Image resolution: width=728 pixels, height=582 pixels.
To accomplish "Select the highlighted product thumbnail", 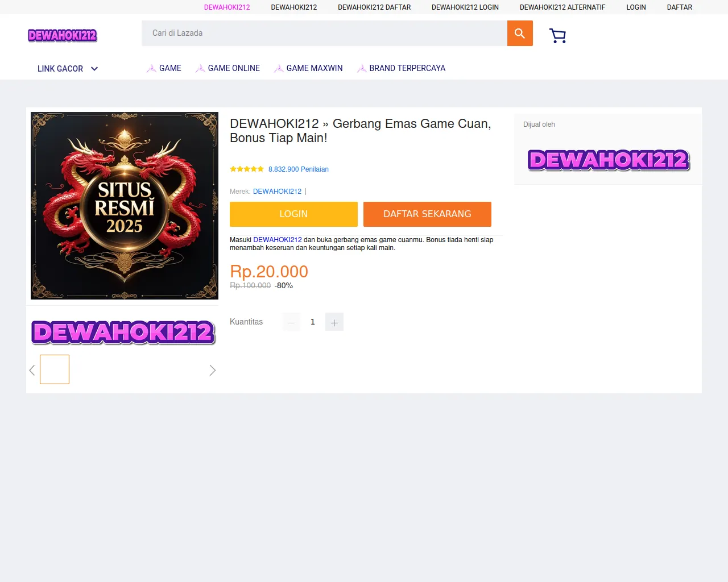I will [55, 369].
